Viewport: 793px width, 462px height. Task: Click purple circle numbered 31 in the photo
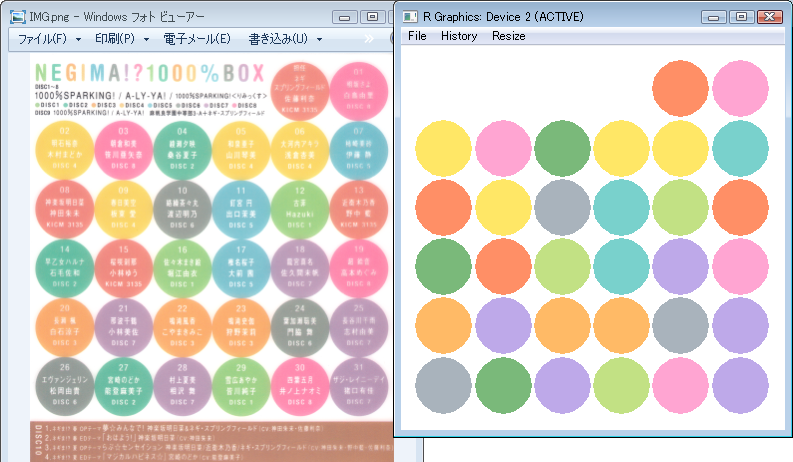(359, 387)
